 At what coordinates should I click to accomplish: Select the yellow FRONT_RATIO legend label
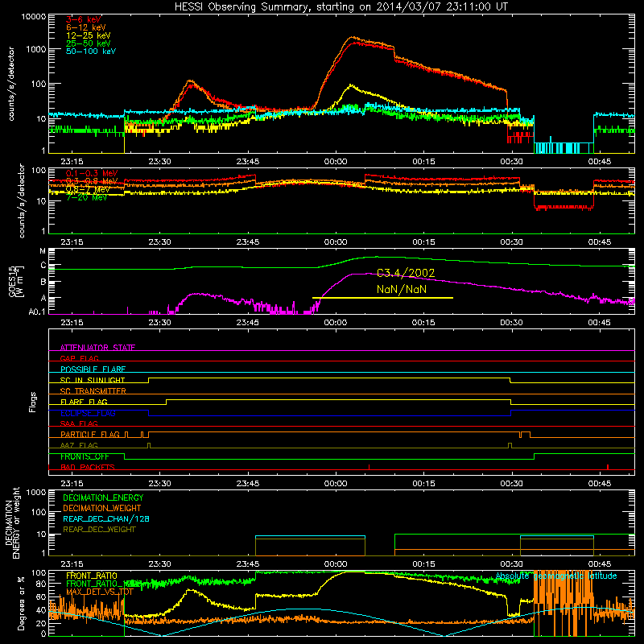[x=92, y=576]
